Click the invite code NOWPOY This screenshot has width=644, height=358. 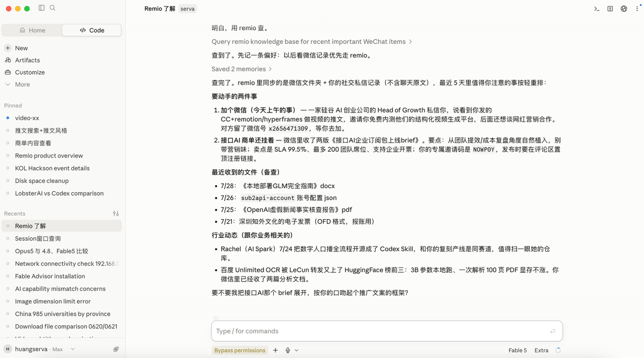(484, 150)
